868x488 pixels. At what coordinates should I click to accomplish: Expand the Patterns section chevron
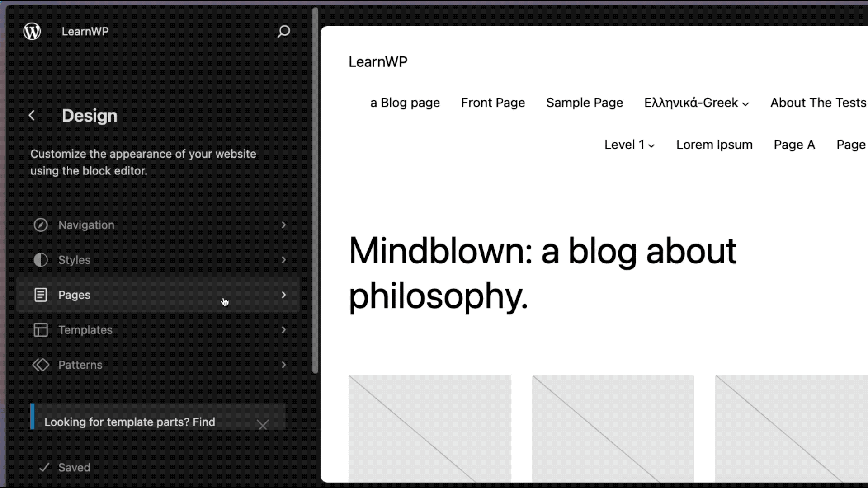(x=283, y=365)
